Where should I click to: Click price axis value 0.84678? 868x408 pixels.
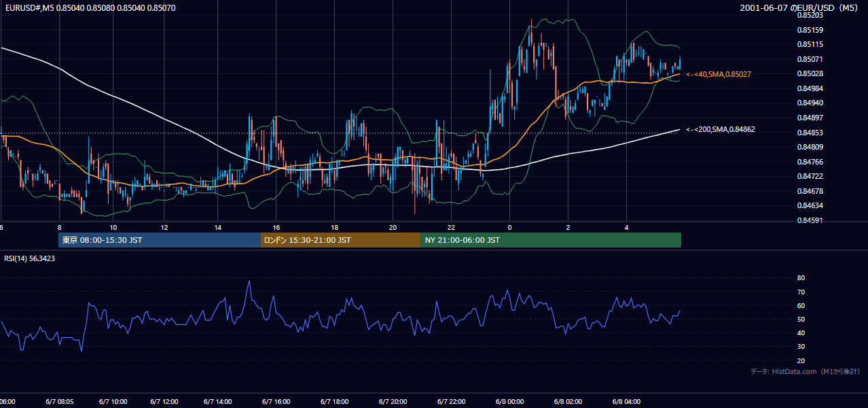[810, 191]
